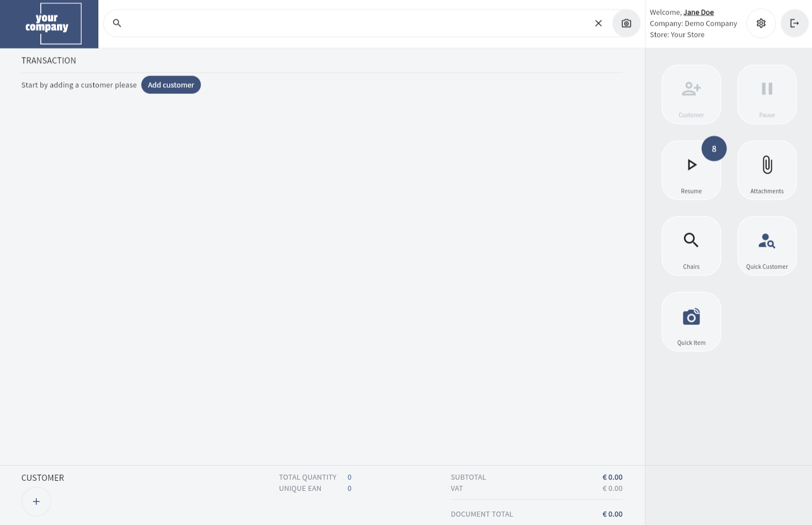Viewport: 812px width, 525px height.
Task: Click the search magnifier icon in search bar
Action: (x=117, y=23)
